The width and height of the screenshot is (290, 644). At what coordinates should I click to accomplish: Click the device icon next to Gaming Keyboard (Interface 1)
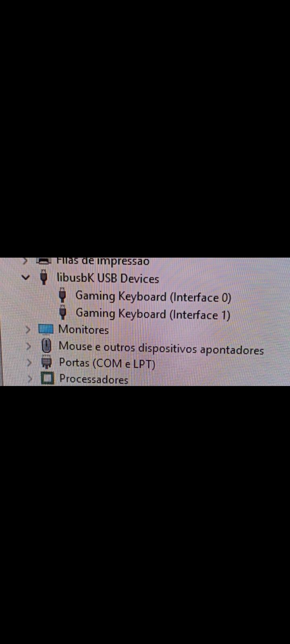(63, 312)
